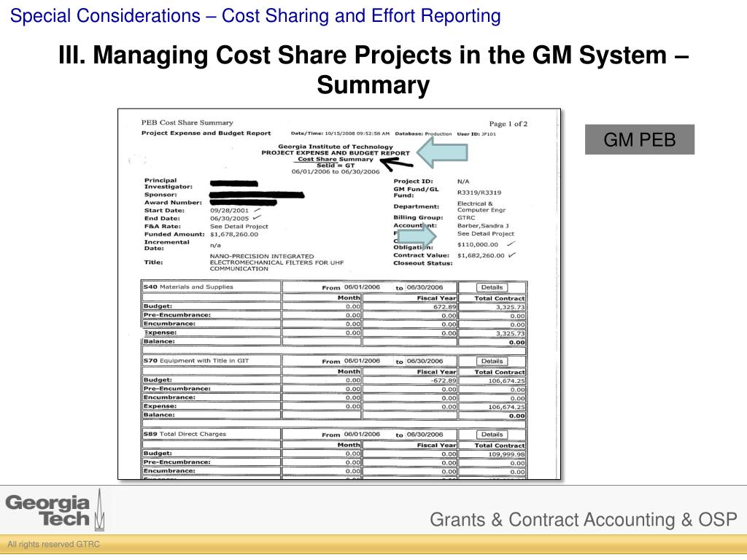747x560 pixels.
Task: Click the slide header 'Special Considerations – Cost Sharing and Effort Reporting'
Action: [x=255, y=16]
